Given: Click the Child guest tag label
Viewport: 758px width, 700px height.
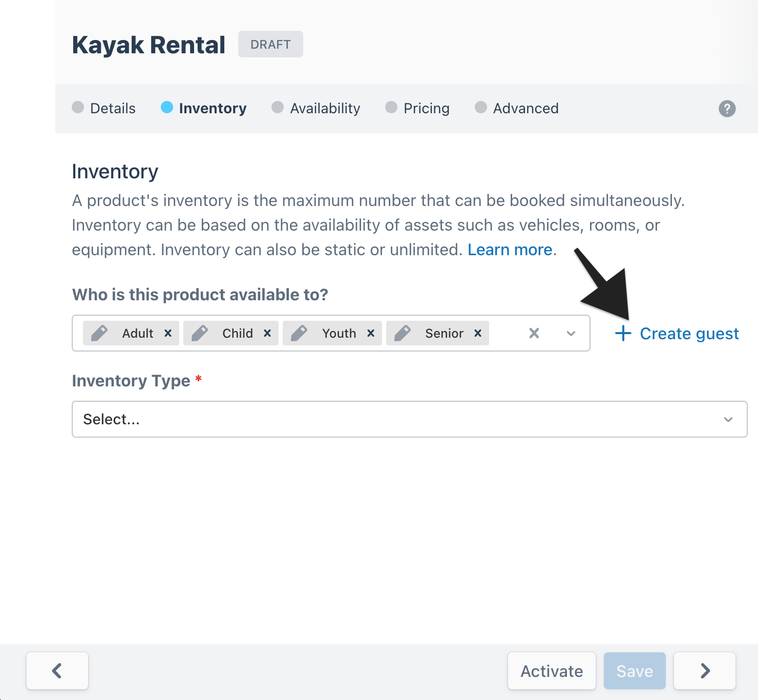Looking at the screenshot, I should 238,333.
